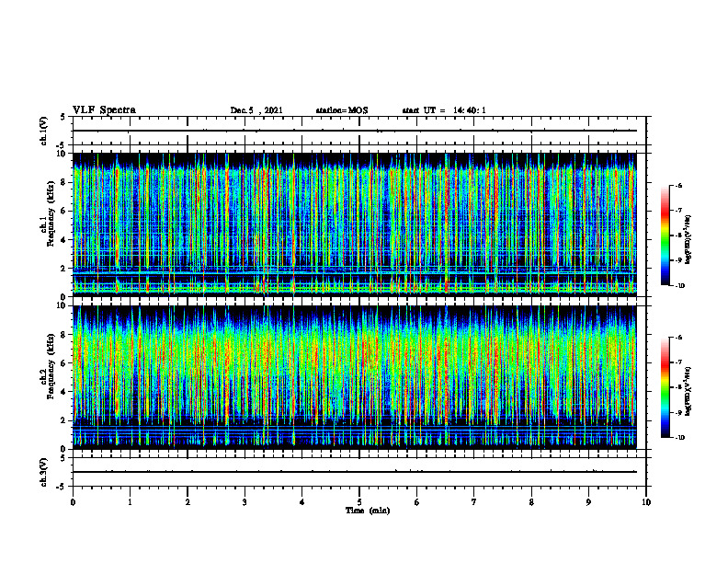Image resolution: width=728 pixels, height=563 pixels.
Task: Click the ch.2 spectrogram color scale bar
Action: [x=665, y=387]
